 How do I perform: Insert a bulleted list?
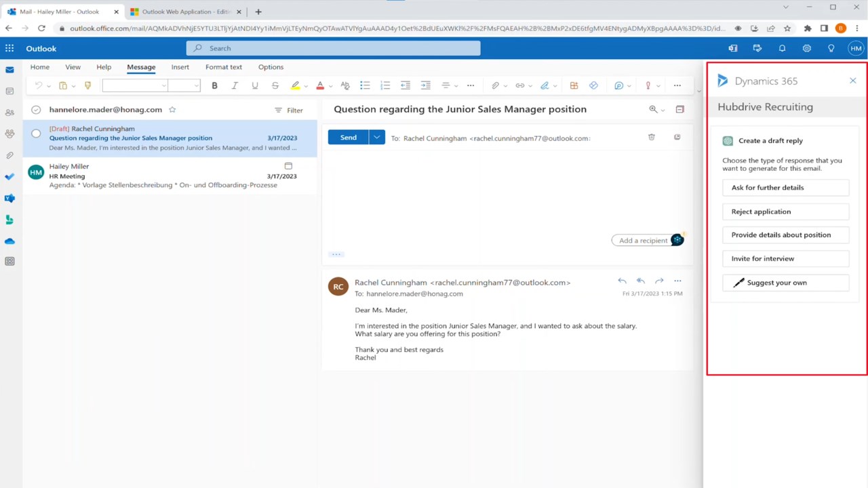tap(365, 85)
